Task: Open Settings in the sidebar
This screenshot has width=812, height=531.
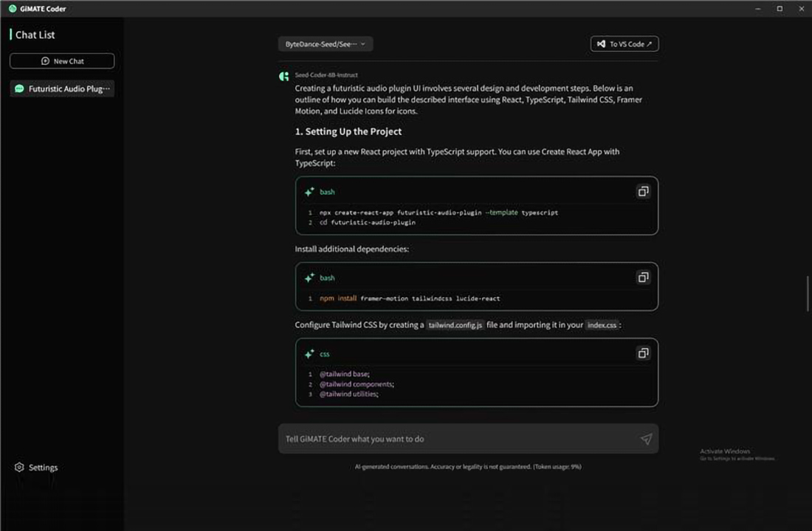Action: (x=36, y=468)
